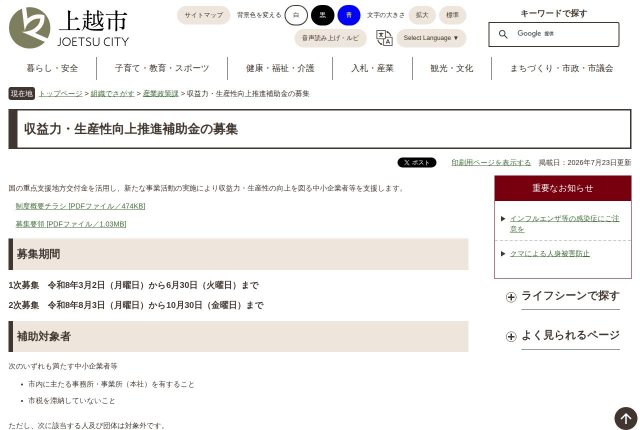Open the Select Language dropdown
Screen dimensions: 640x430
click(x=431, y=38)
